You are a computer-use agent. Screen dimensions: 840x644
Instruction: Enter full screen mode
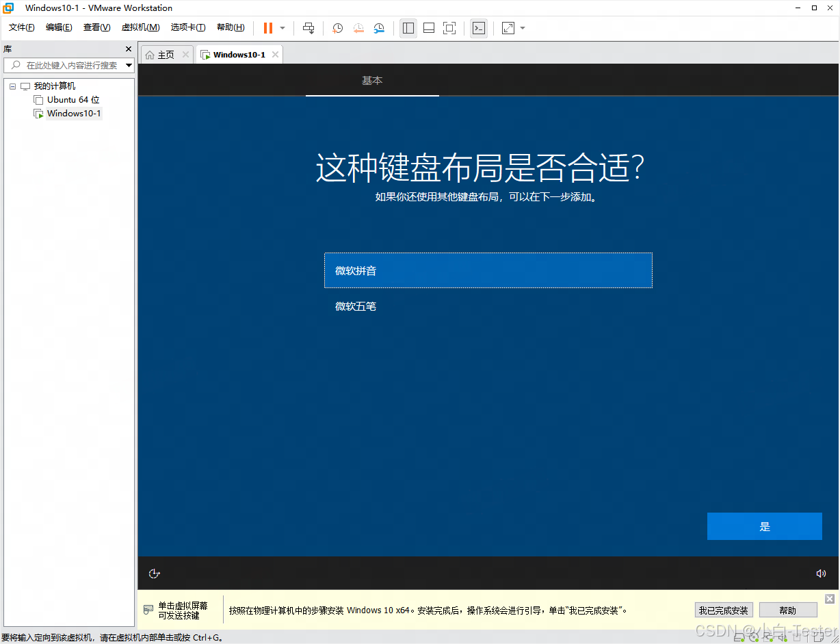(449, 28)
